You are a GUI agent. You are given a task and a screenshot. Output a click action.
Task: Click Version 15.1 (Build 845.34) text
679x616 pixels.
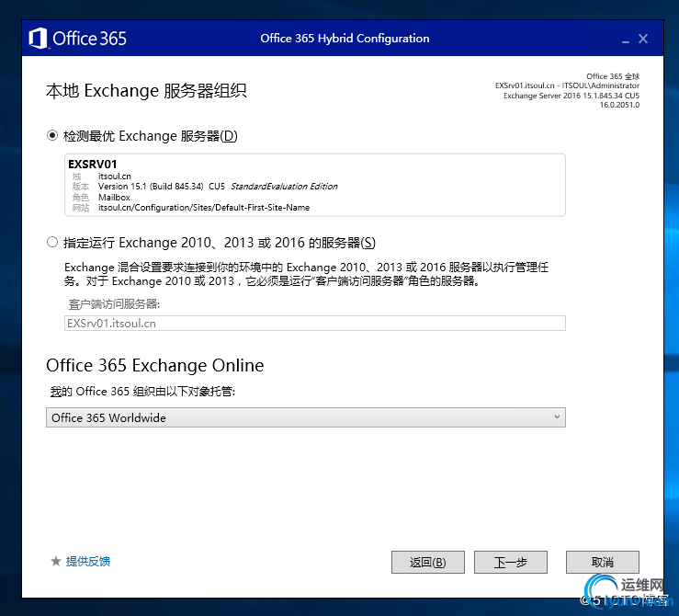151,187
